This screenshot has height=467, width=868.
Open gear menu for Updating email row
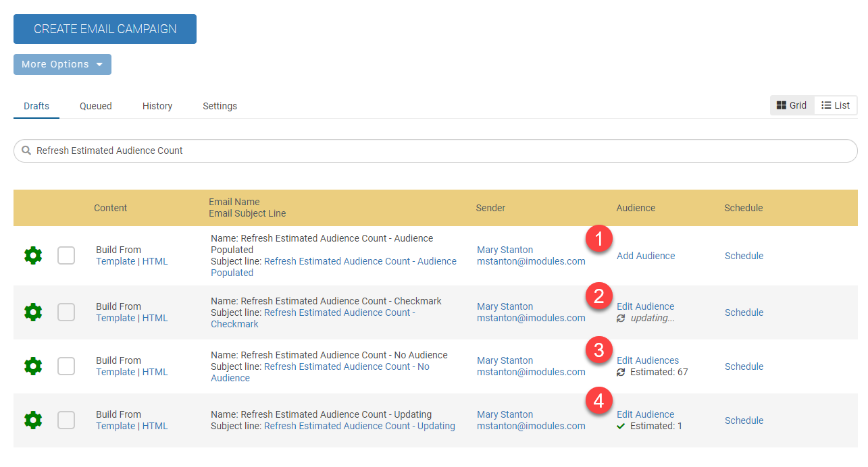coord(33,420)
